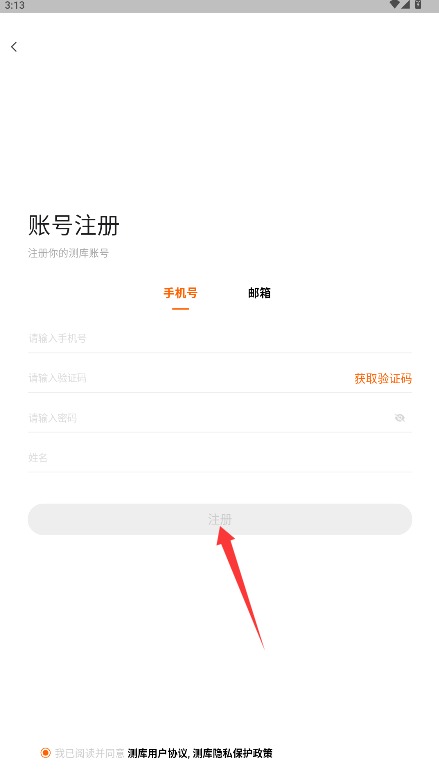The height and width of the screenshot is (778, 439).
Task: Tap the 注册你的测库账号 subtitle
Action: [x=68, y=253]
